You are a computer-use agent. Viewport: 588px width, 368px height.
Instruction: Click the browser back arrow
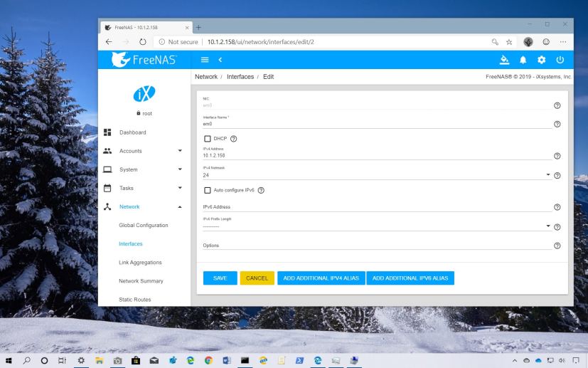click(109, 42)
